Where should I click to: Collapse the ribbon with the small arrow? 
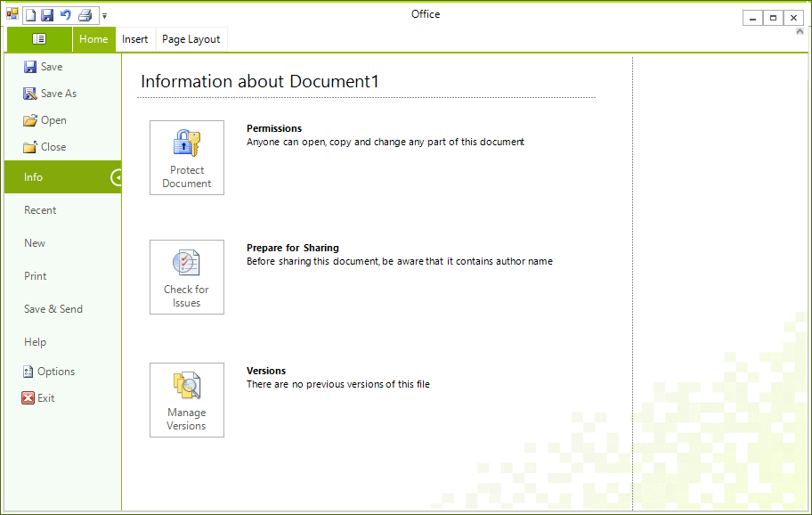click(800, 31)
